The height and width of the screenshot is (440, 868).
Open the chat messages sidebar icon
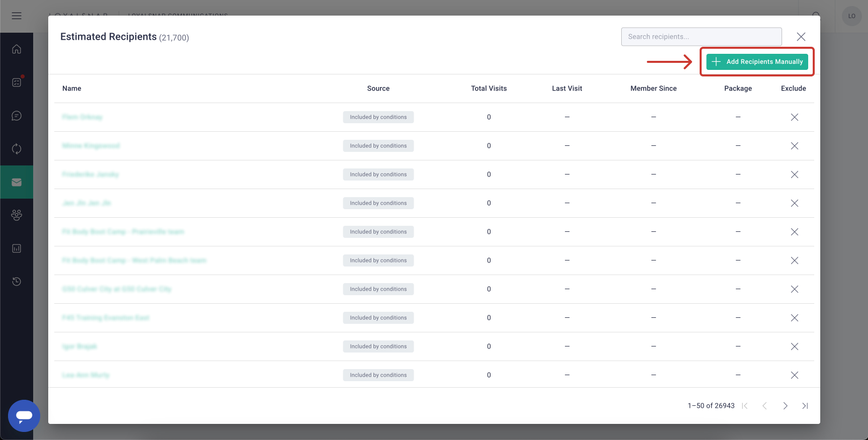click(17, 116)
